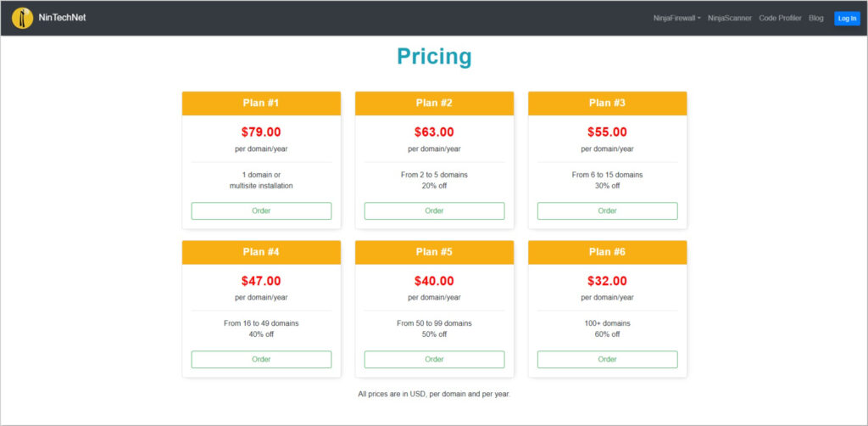Select the Plan #3 orange header

(x=607, y=103)
